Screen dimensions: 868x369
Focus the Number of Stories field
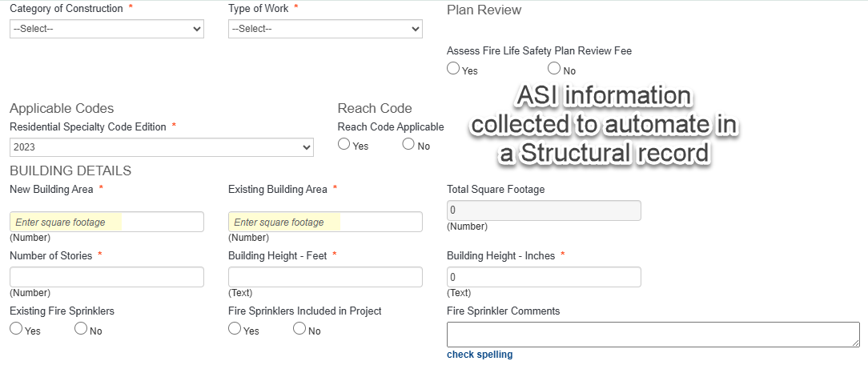[106, 277]
